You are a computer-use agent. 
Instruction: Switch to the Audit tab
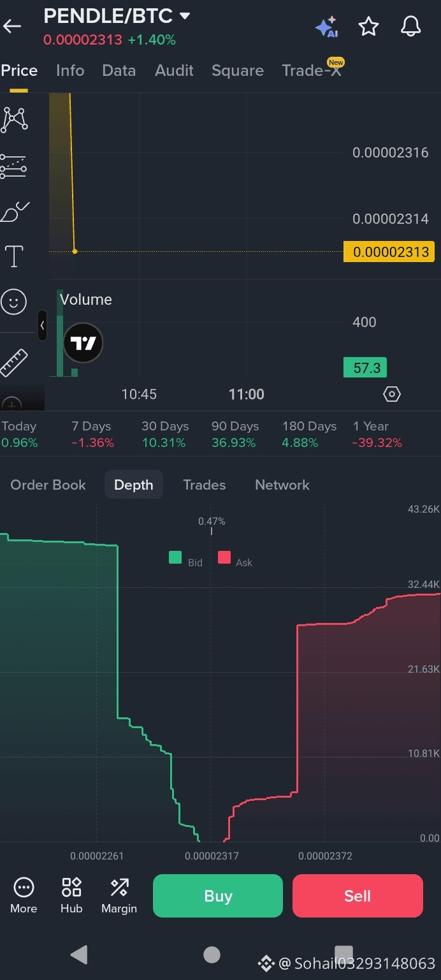click(174, 71)
